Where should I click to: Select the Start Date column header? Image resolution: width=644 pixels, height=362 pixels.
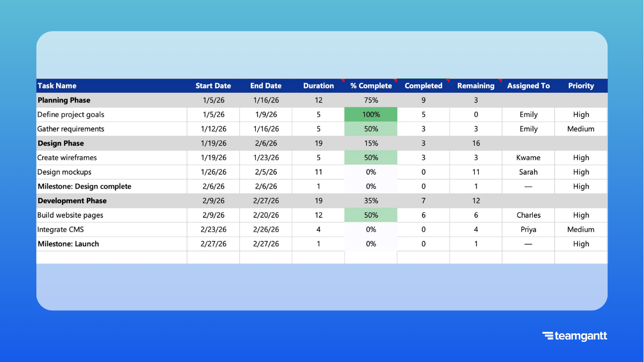pyautogui.click(x=213, y=86)
